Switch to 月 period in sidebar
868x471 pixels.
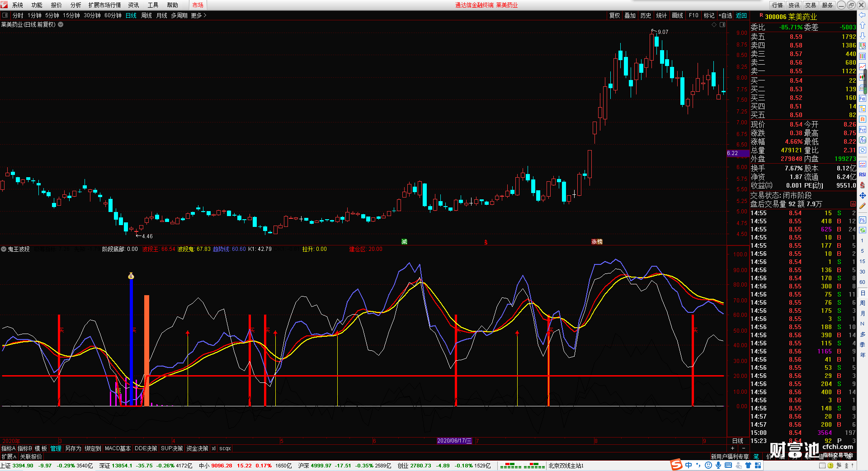[862, 313]
